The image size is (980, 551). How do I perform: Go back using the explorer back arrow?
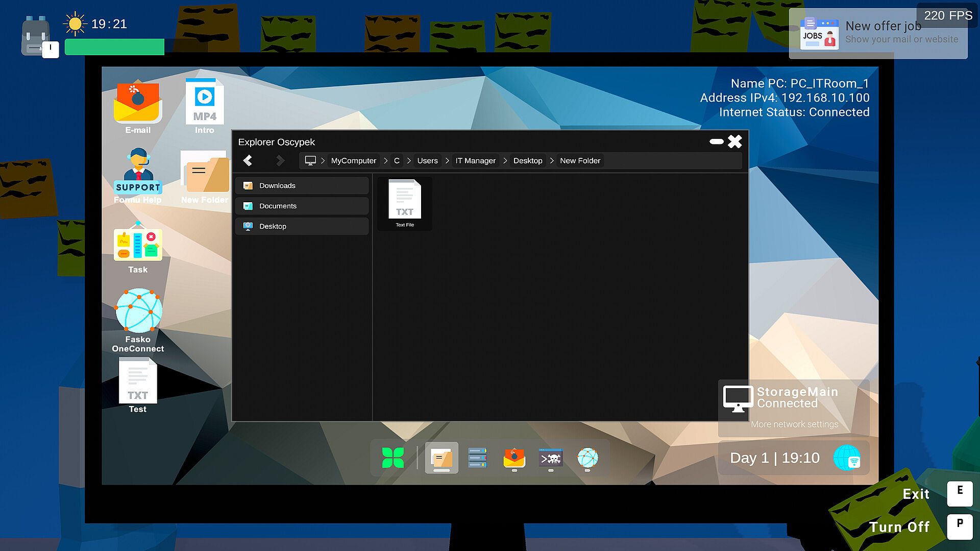248,161
